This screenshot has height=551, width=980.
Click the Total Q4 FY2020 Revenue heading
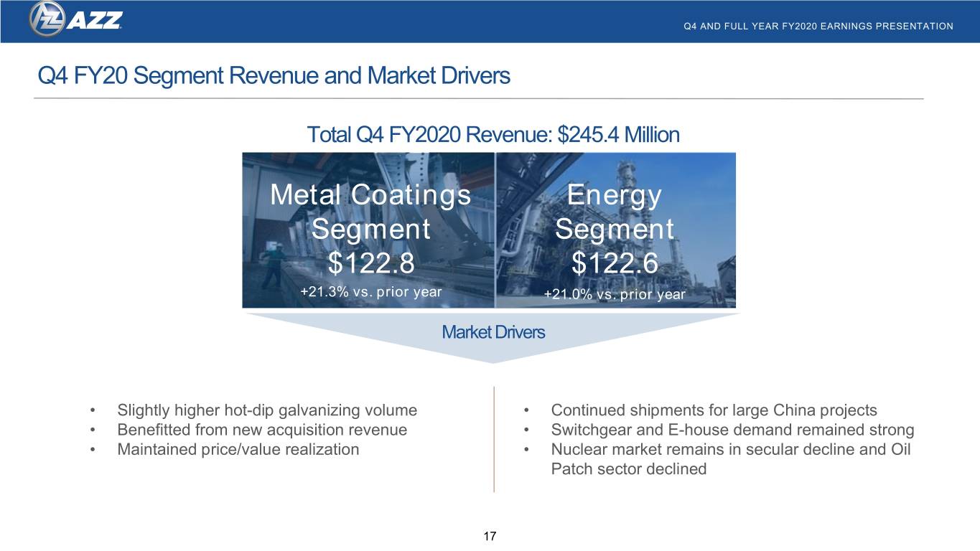(493, 134)
